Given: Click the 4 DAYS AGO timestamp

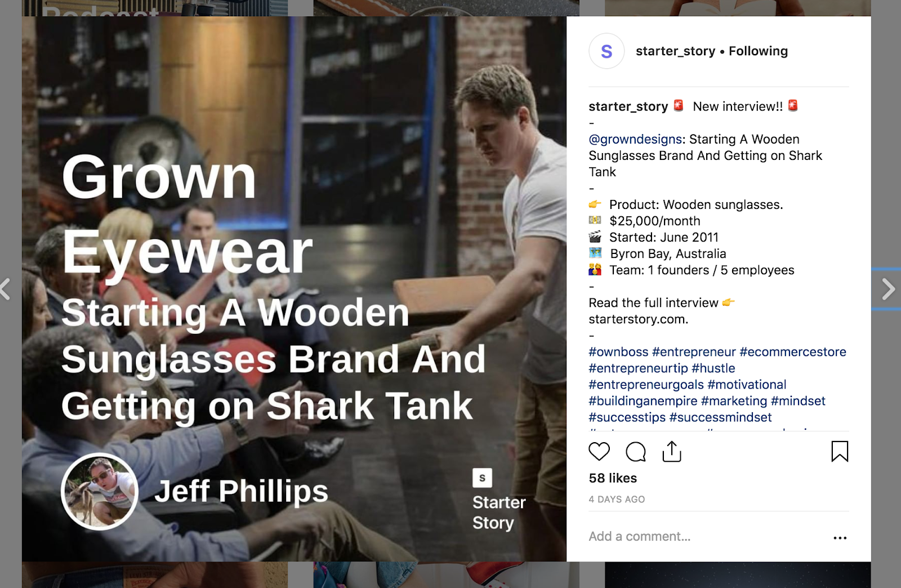Looking at the screenshot, I should tap(617, 500).
